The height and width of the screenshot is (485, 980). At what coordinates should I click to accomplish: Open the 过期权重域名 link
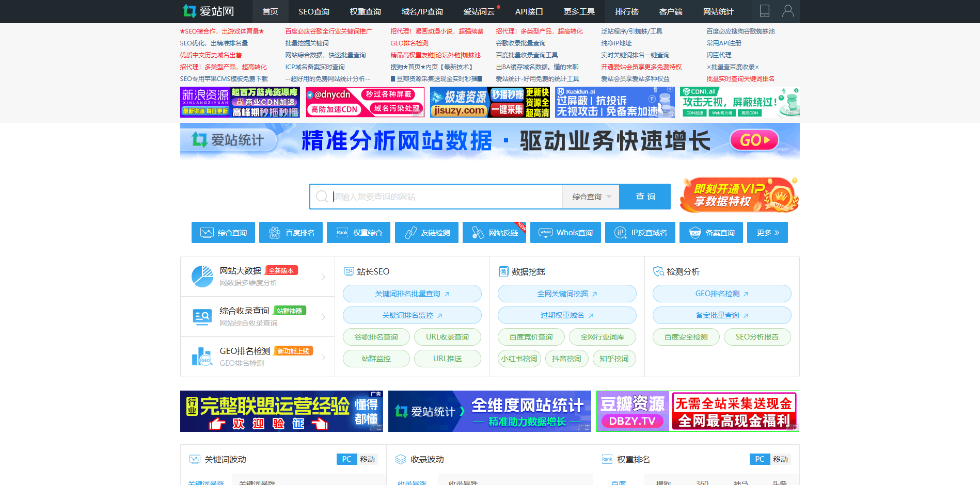point(566,315)
